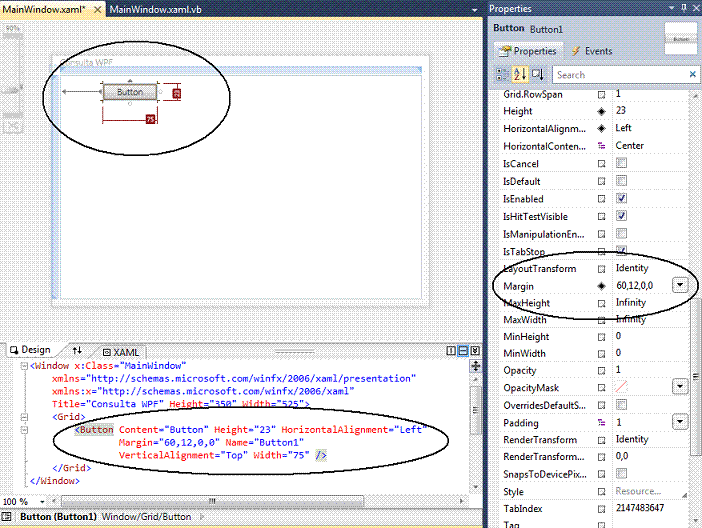Viewport: 702px width, 528px height.
Task: Open the document tab list dropdown
Action: pos(475,9)
